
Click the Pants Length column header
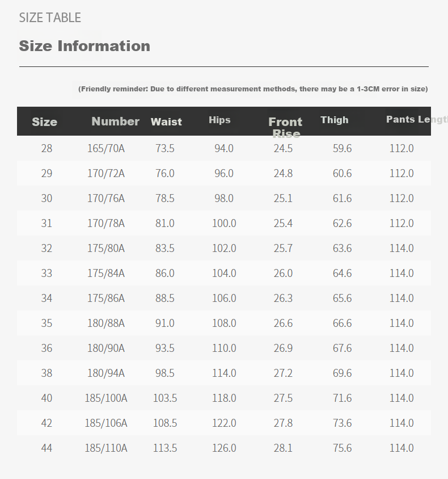[x=417, y=119]
